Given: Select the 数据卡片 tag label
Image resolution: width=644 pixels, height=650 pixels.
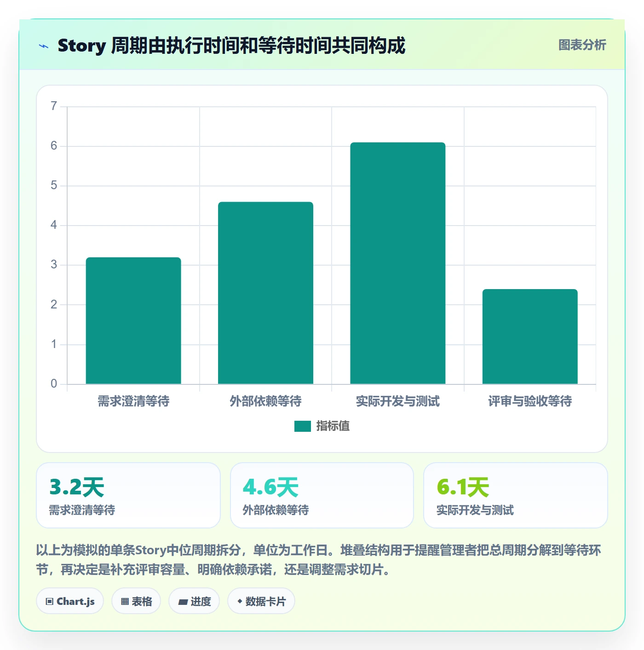Looking at the screenshot, I should pos(265,602).
